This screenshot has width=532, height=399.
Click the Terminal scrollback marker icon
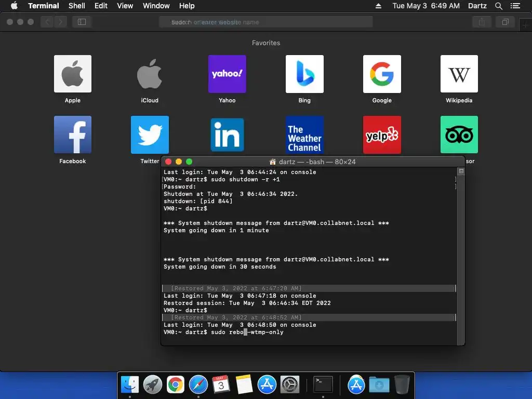pyautogui.click(x=461, y=171)
